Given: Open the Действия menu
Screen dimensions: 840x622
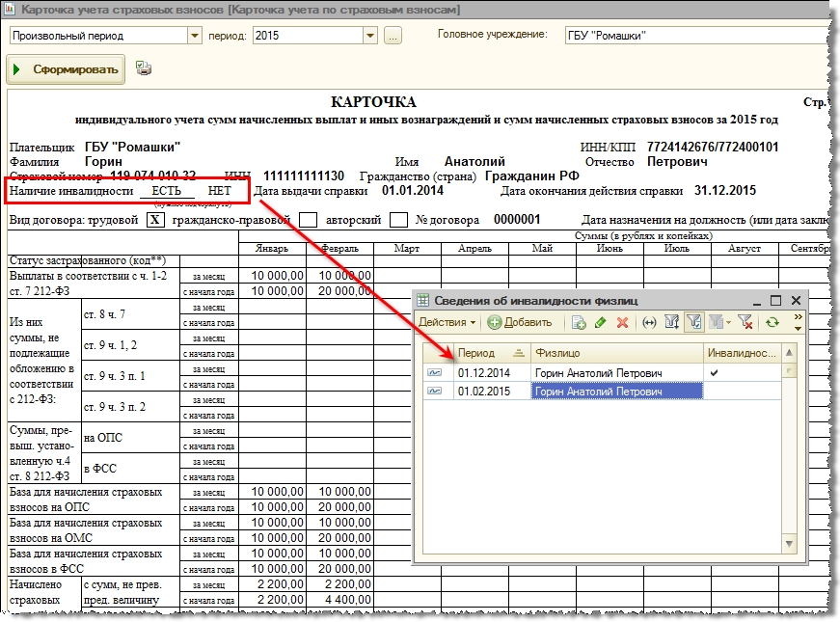Looking at the screenshot, I should pos(447,322).
